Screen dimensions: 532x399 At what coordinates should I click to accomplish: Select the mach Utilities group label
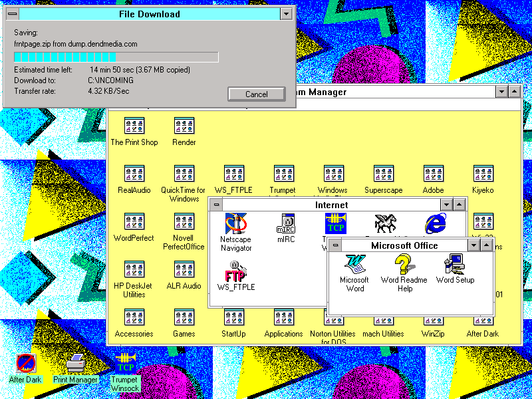point(383,334)
